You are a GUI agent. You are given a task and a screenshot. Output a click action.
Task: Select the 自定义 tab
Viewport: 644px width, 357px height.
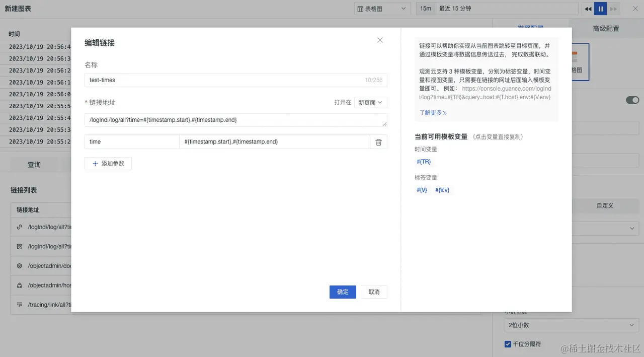point(605,206)
